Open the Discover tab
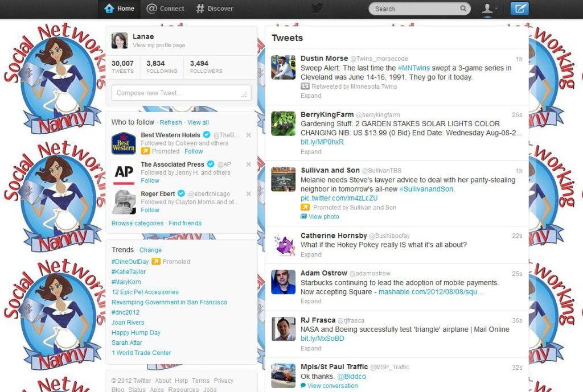The image size is (583, 392). coord(215,9)
